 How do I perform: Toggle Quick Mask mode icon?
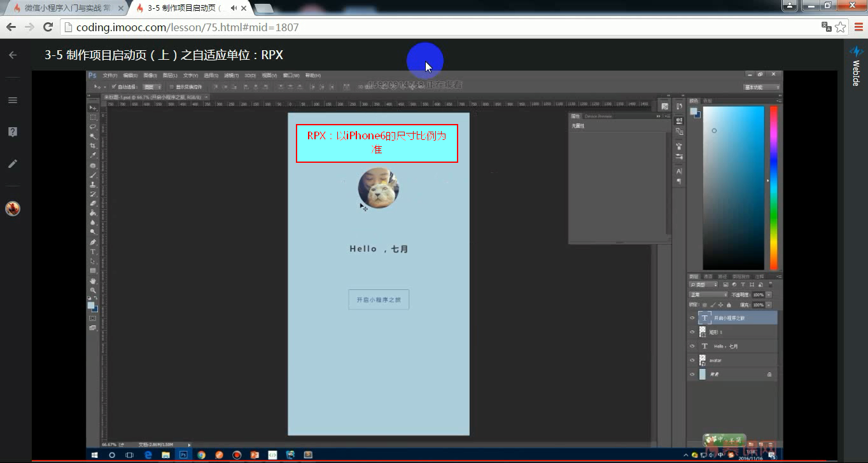[93, 318]
